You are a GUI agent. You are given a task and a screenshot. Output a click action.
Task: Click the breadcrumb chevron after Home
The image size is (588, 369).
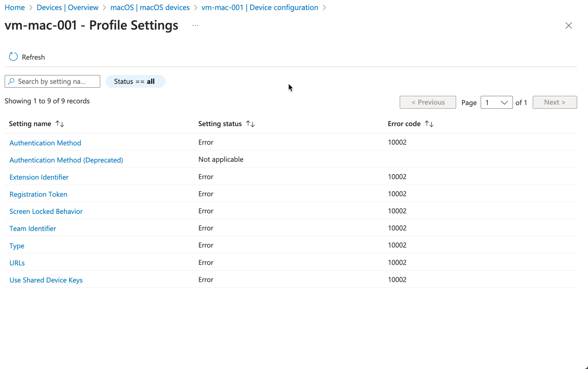point(31,8)
